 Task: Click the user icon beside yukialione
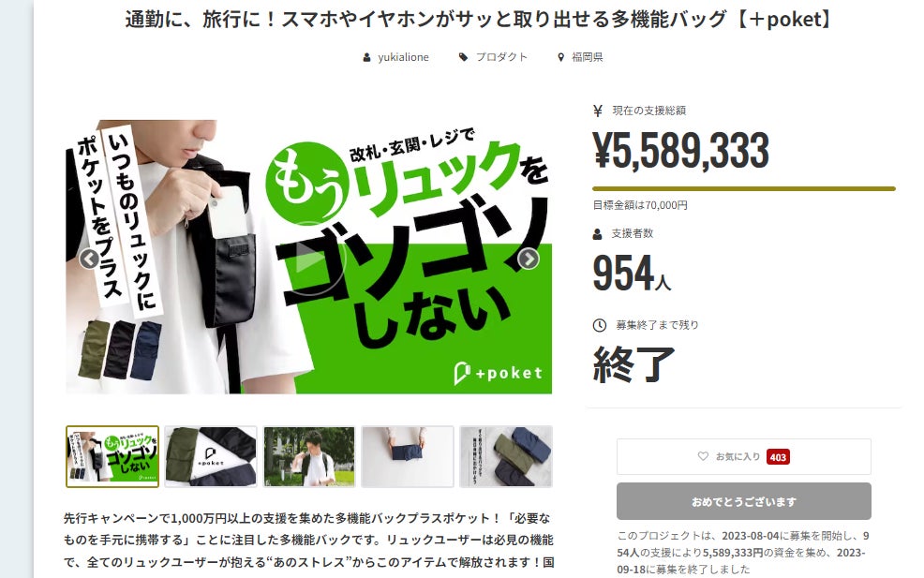(366, 57)
